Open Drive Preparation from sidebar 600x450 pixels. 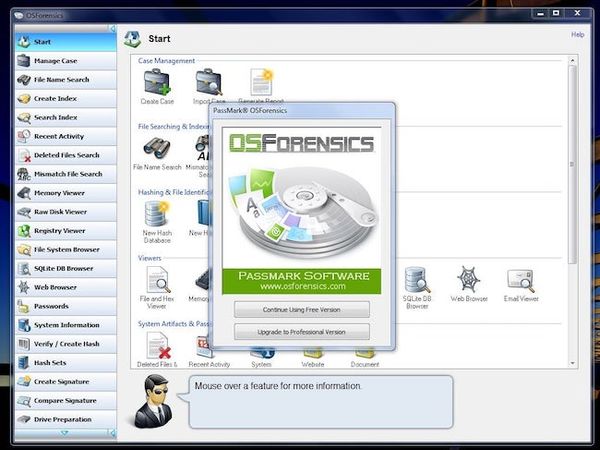[66, 419]
